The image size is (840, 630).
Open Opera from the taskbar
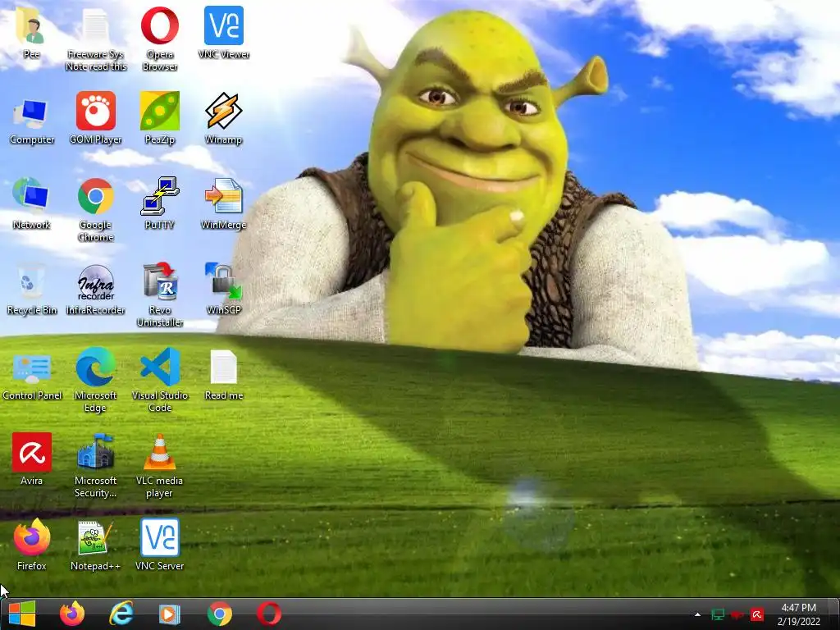pyautogui.click(x=269, y=614)
